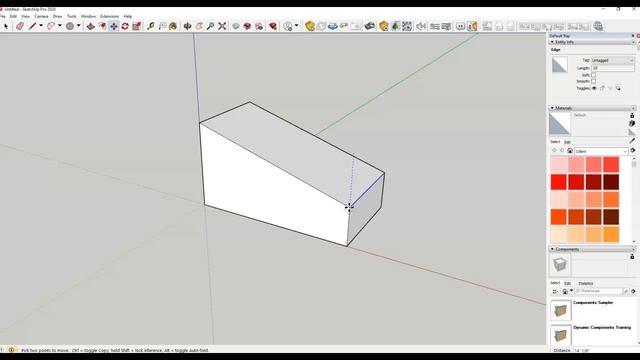The image size is (640, 360).
Task: Open the Circle shapes dropdown arrow
Action: 78,26
